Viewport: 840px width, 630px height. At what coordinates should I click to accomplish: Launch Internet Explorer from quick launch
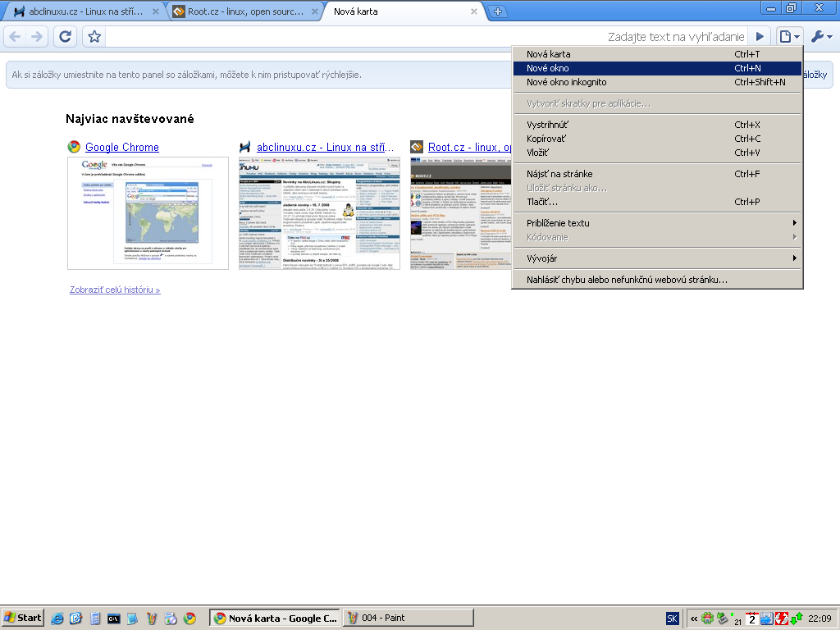57,619
